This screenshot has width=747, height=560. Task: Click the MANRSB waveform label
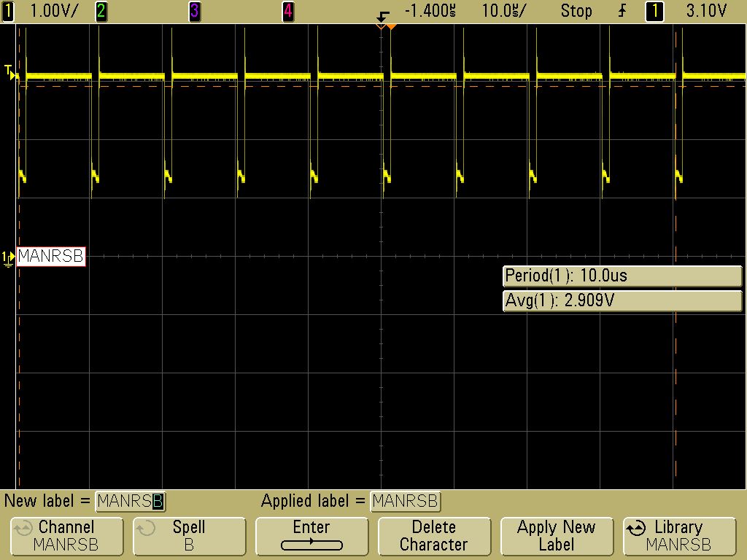coord(51,256)
